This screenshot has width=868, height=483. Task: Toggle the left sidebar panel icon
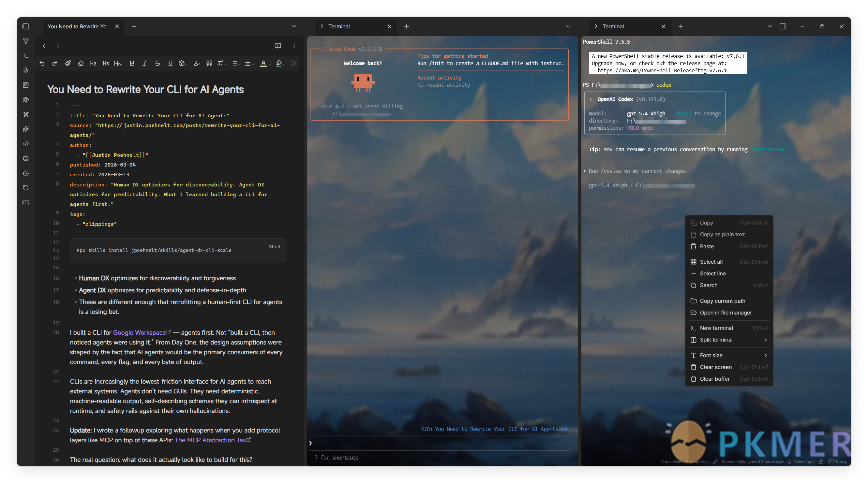tap(26, 26)
